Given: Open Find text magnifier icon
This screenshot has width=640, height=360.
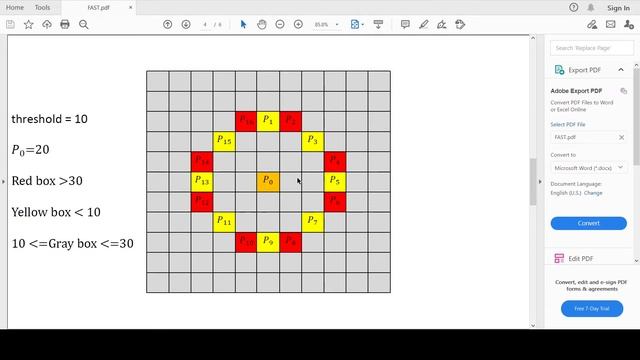Looking at the screenshot, I should pyautogui.click(x=84, y=24).
